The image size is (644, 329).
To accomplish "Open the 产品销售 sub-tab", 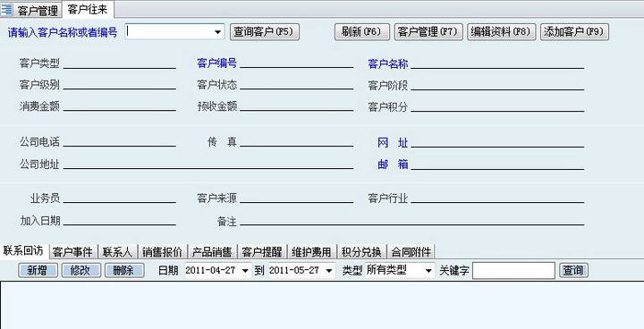I will pyautogui.click(x=212, y=251).
